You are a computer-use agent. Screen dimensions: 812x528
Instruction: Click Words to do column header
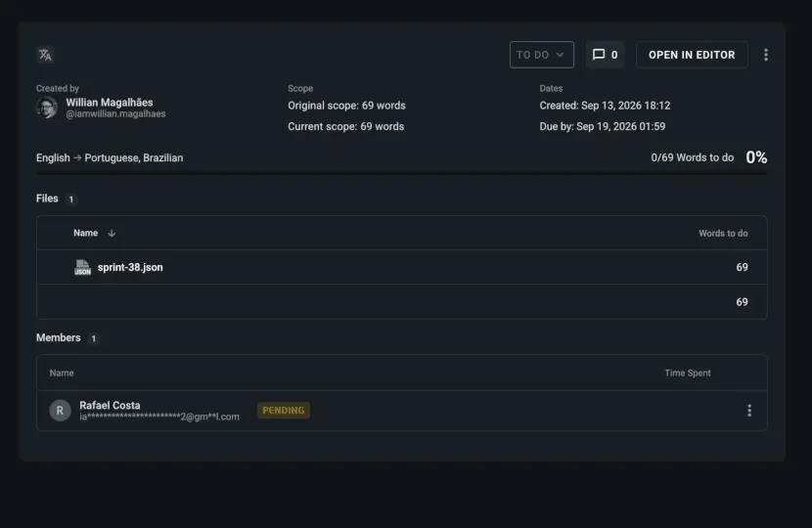point(723,234)
